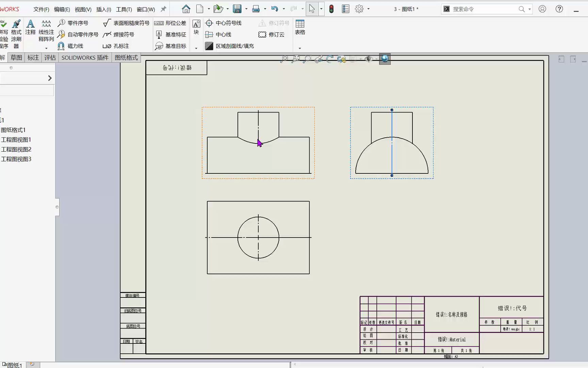588x368 pixels.
Task: Apply Area Hatch/Fill (区域剖面线/填充)
Action: (229, 46)
